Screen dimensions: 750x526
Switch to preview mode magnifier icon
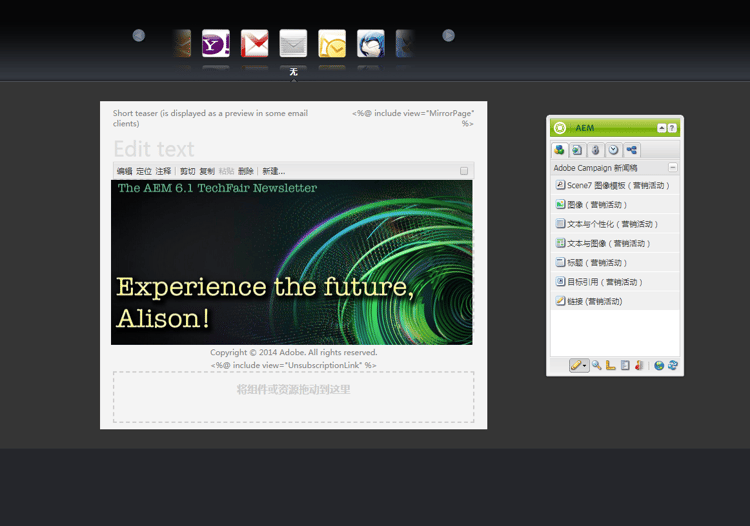click(596, 365)
